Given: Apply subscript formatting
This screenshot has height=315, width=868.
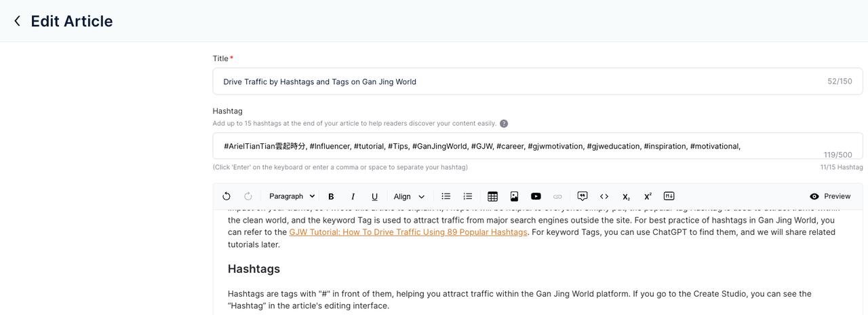Looking at the screenshot, I should (626, 196).
